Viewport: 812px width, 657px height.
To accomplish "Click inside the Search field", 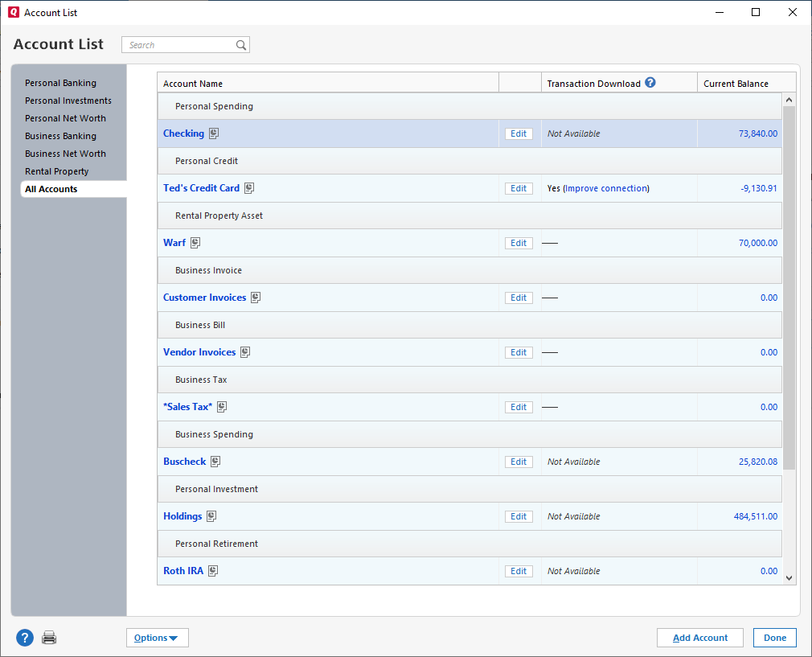I will (177, 45).
